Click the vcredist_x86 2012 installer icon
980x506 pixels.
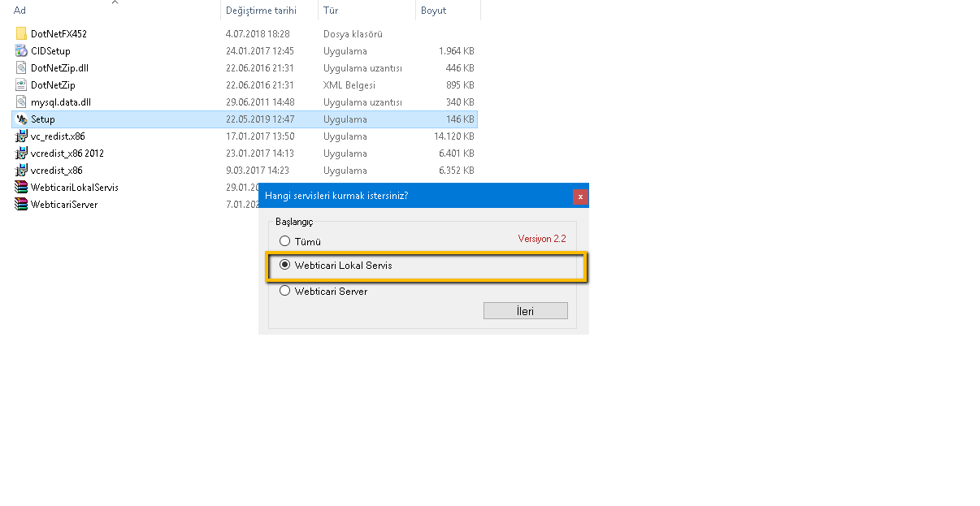click(21, 154)
